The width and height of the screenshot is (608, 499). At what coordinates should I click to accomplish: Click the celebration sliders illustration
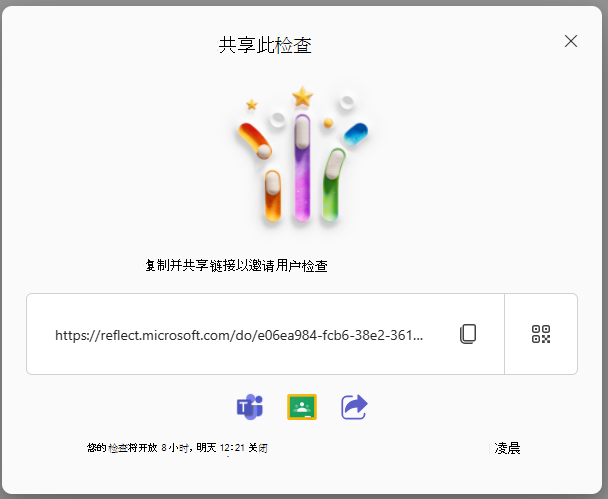302,155
